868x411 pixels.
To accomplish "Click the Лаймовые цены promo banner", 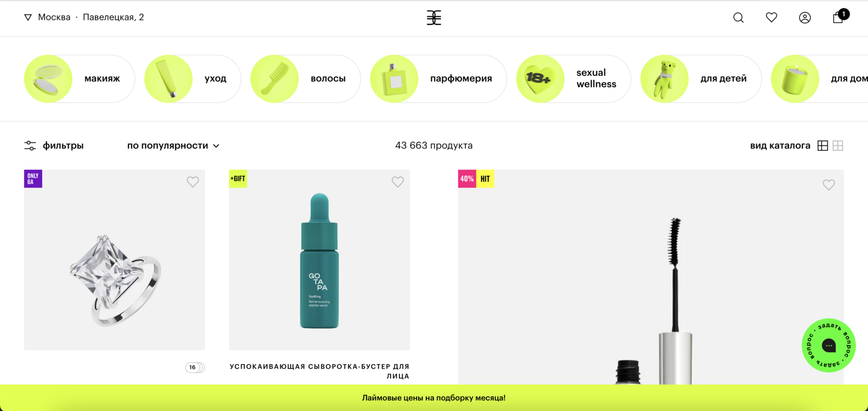I will 434,398.
